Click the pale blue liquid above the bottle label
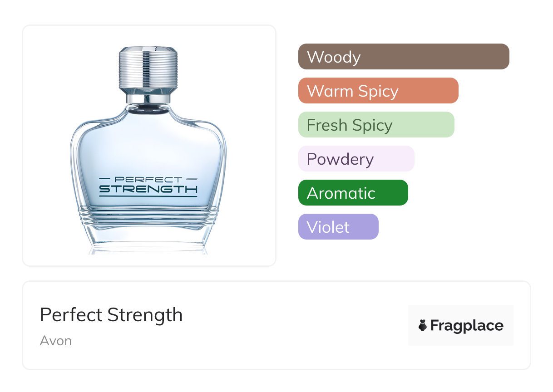Viewport: 553px width, 392px height. pos(148,145)
